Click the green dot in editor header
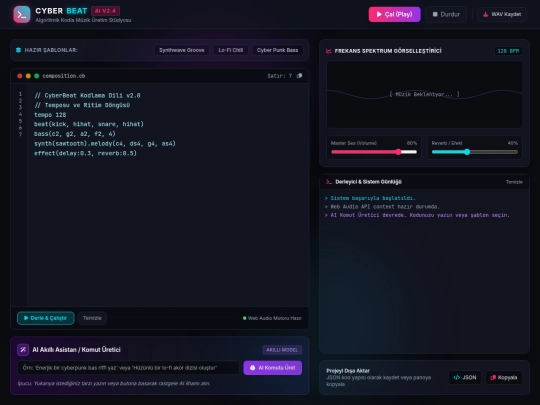 [37, 76]
